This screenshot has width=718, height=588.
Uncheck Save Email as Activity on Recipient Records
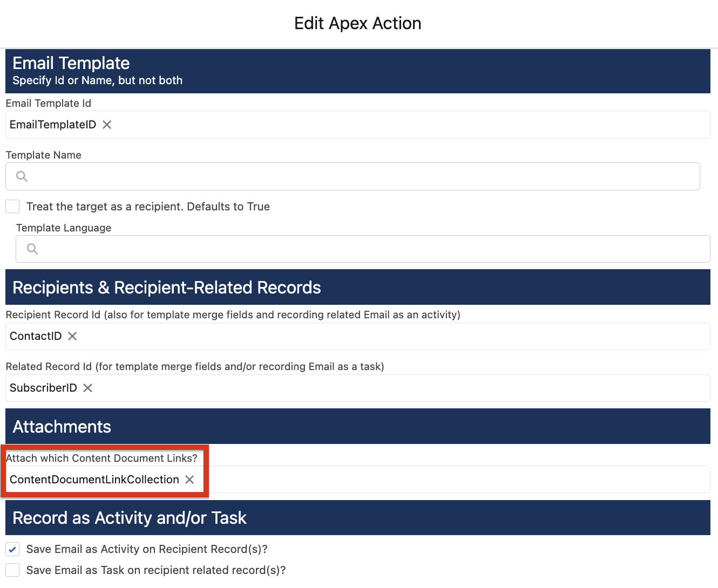click(x=12, y=549)
